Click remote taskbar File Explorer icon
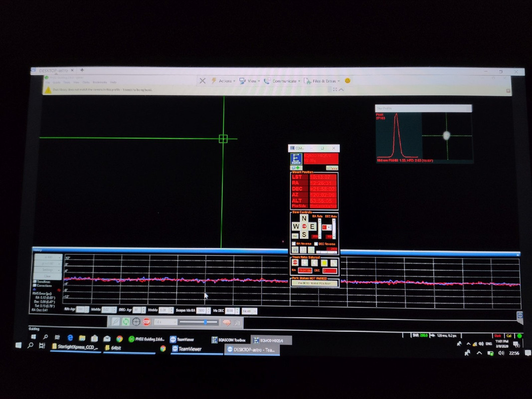 click(82, 338)
